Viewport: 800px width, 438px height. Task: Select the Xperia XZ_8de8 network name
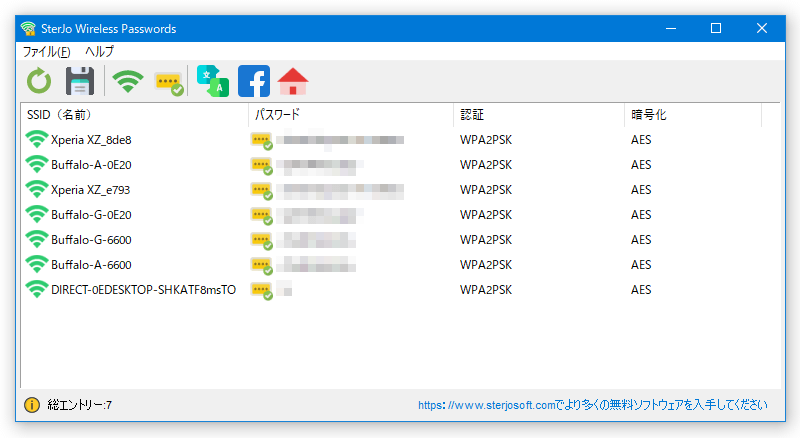click(91, 139)
